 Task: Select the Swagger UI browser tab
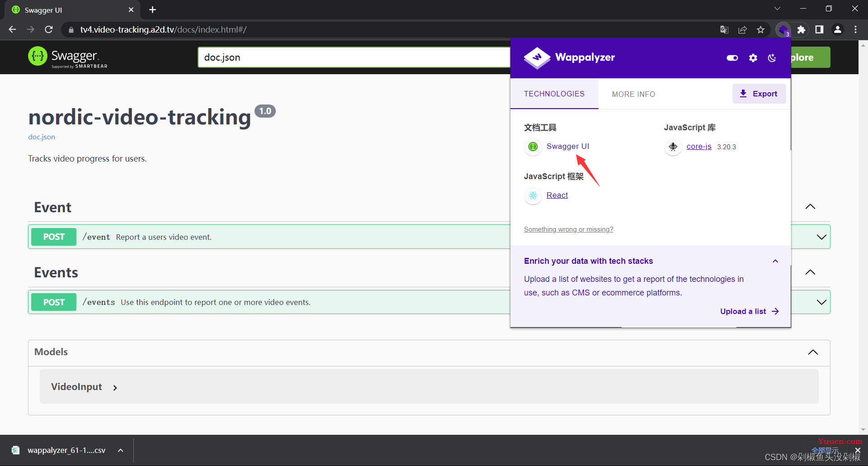tap(72, 10)
